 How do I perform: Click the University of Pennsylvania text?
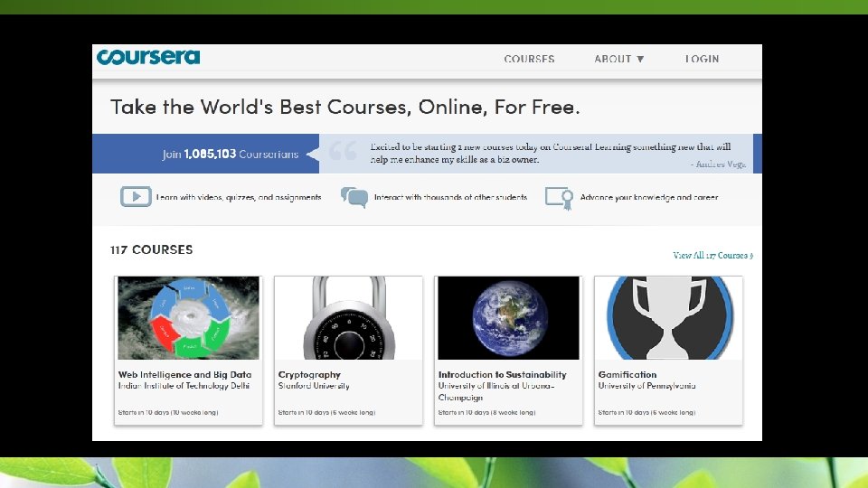(647, 386)
